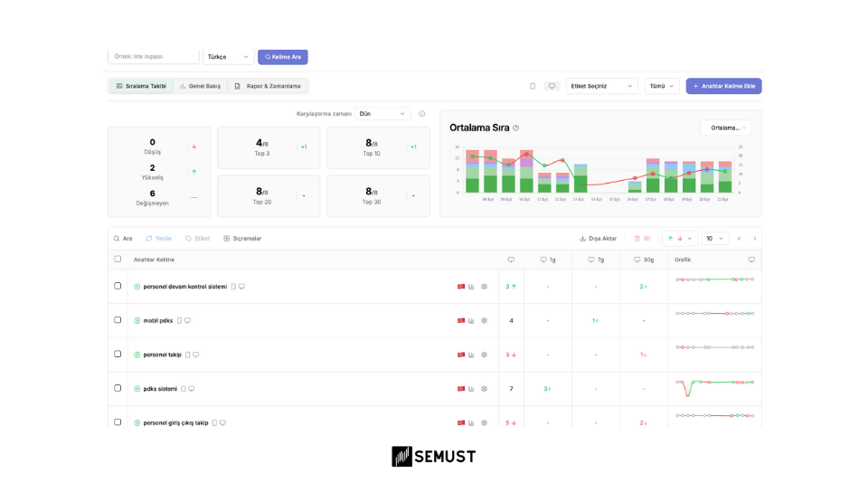This screenshot has width=868, height=492.
Task: Open the Dün comparison time dropdown
Action: pos(382,114)
